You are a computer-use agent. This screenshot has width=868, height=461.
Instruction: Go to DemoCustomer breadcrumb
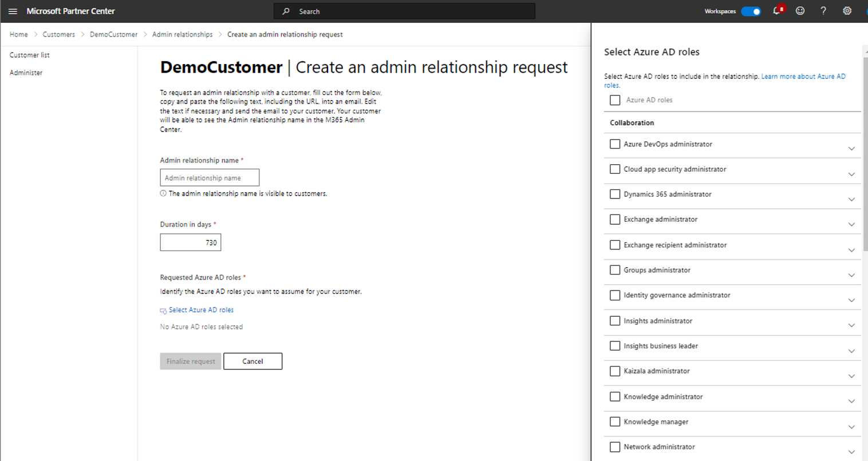click(x=113, y=34)
